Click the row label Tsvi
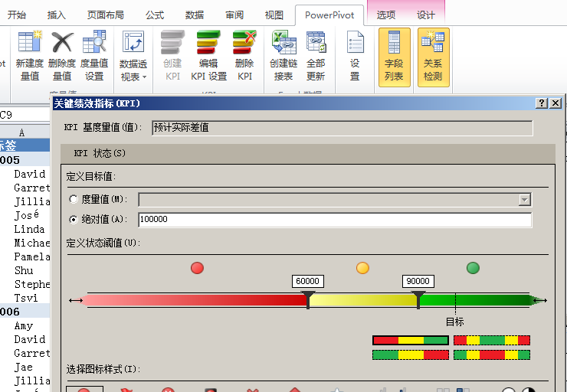Image resolution: width=567 pixels, height=392 pixels. 26,298
